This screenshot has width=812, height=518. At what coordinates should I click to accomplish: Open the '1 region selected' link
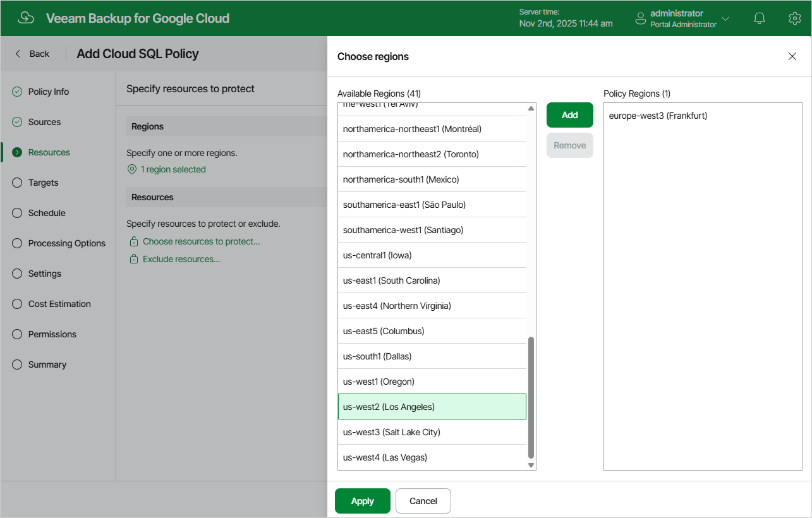173,169
